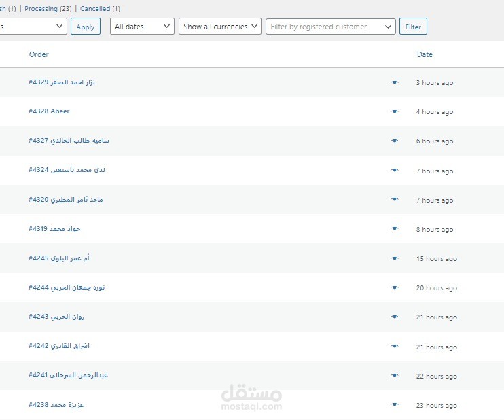Screen dimensions: 504x420
Task: Sort by the Date column header
Action: [x=425, y=54]
